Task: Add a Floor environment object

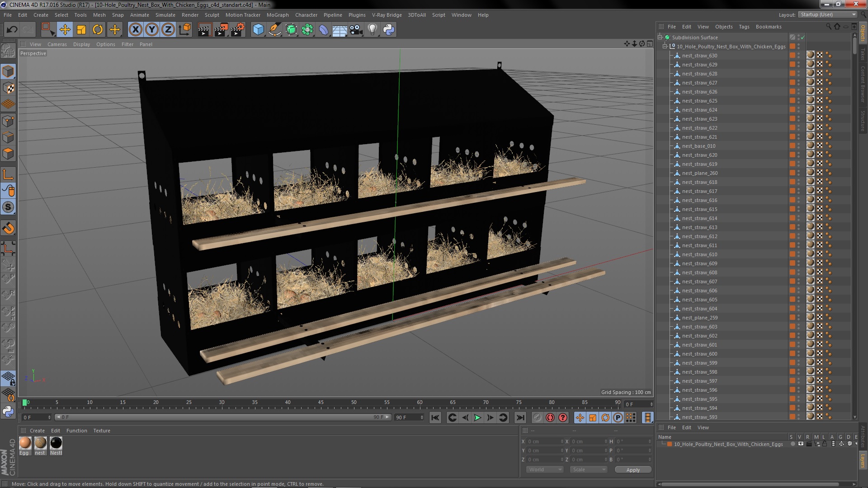Action: tap(340, 30)
